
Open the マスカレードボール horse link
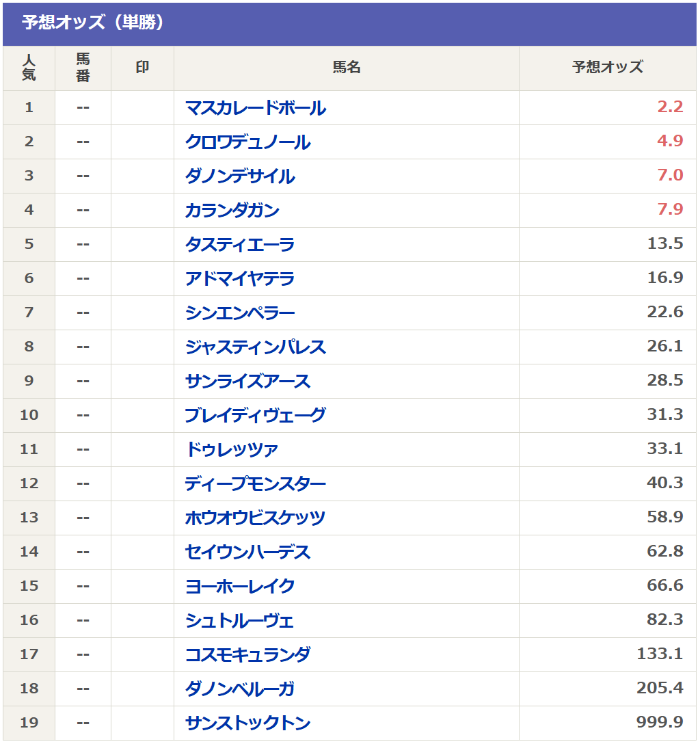click(x=255, y=108)
